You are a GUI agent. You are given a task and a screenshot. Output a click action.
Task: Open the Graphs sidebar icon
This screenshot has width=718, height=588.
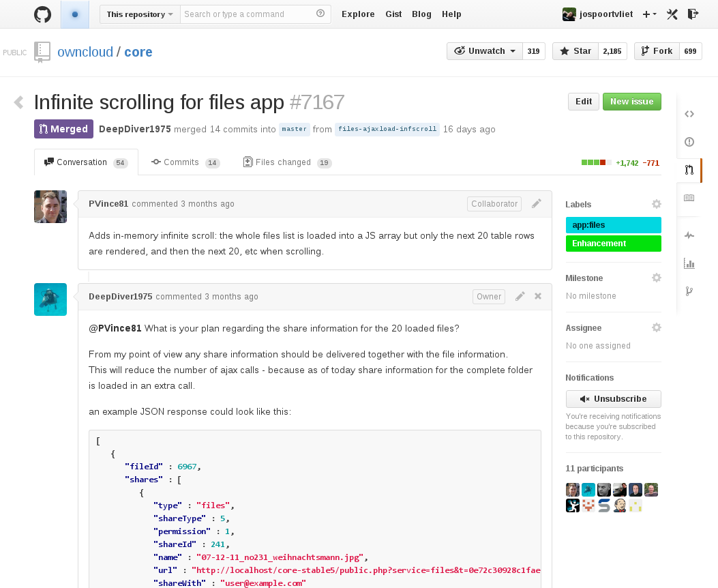click(x=689, y=263)
